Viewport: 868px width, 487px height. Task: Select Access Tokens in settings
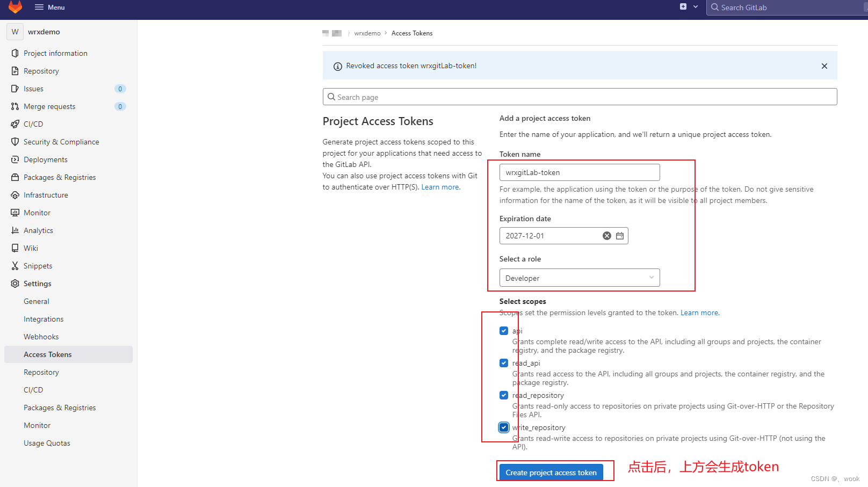[68, 354]
